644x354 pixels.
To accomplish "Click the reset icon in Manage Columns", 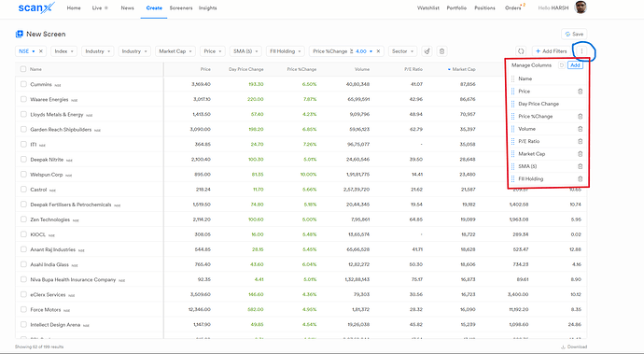I will pos(562,65).
